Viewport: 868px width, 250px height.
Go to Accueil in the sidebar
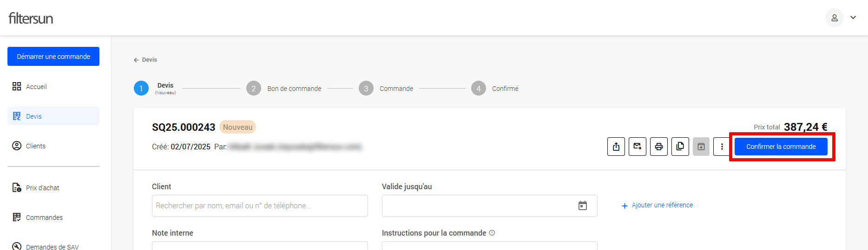pos(36,87)
